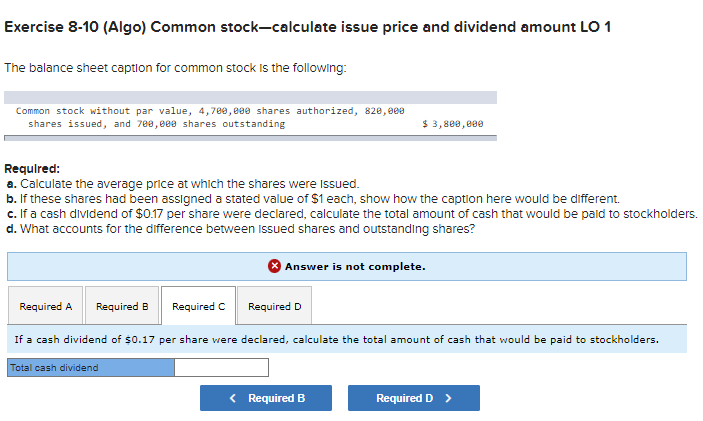Click the Exercise 8-10 heading
Image resolution: width=703 pixels, height=421 pixels.
(x=308, y=27)
